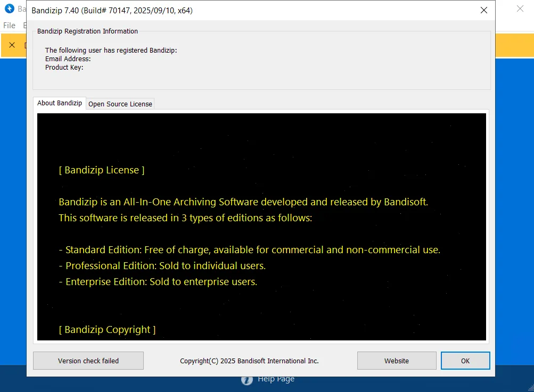Click the '[ Bandizip License ]' heading text
Screen dimensions: 534x392
pyautogui.click(x=102, y=170)
